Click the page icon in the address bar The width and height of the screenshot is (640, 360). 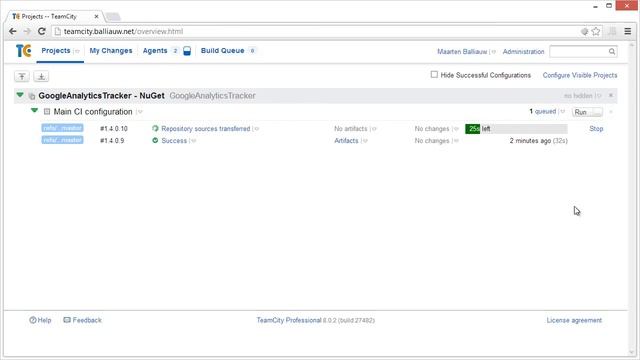tap(58, 31)
